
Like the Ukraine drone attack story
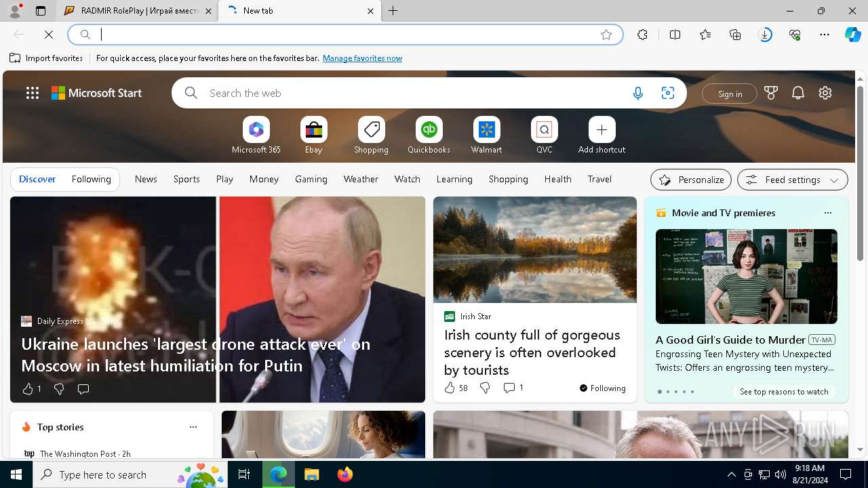(x=28, y=388)
